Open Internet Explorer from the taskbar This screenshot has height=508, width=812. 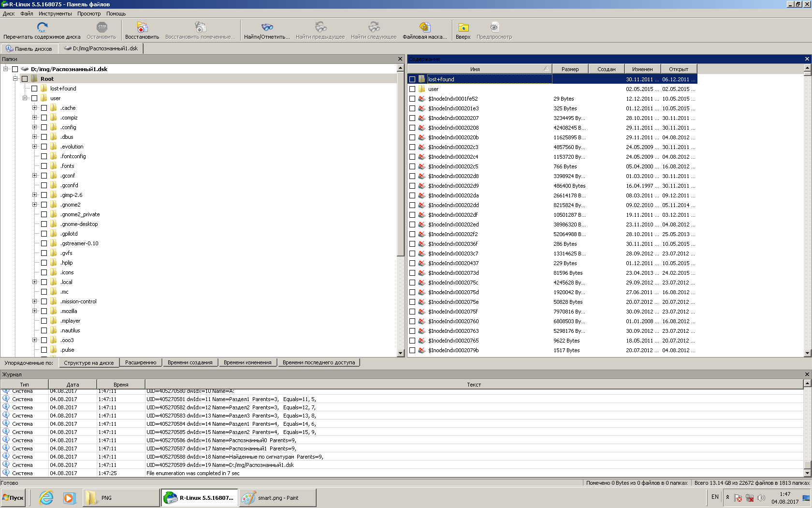46,497
